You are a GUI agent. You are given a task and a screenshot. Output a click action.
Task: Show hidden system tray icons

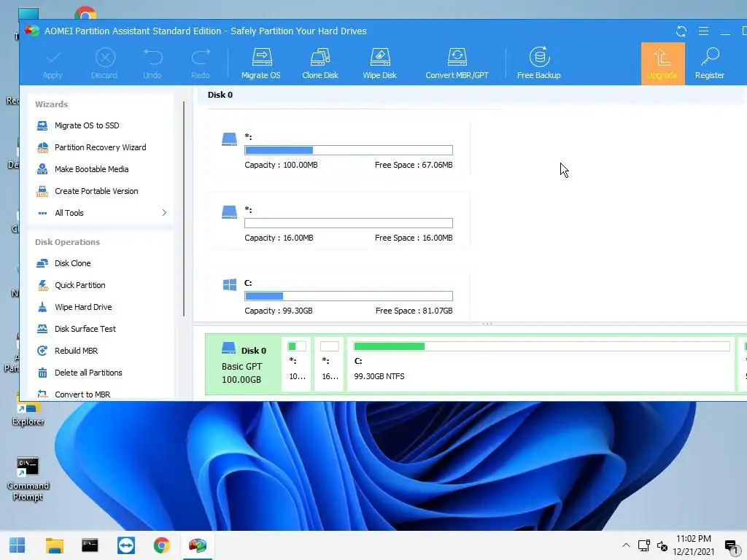coord(627,545)
